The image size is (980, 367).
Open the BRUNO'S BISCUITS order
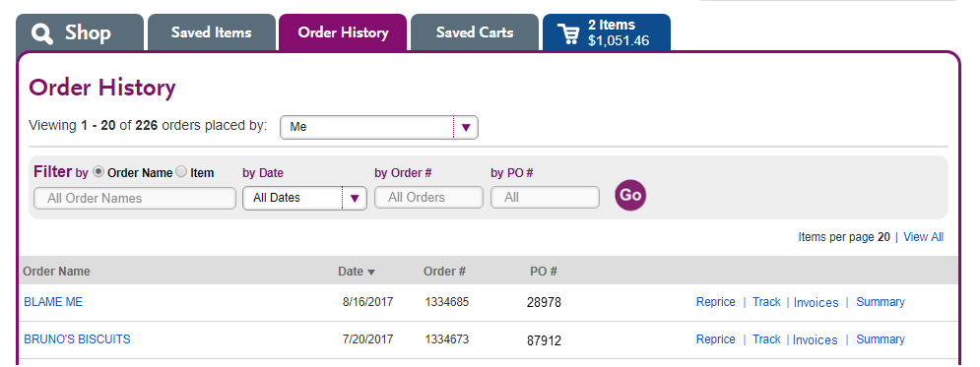(x=77, y=339)
